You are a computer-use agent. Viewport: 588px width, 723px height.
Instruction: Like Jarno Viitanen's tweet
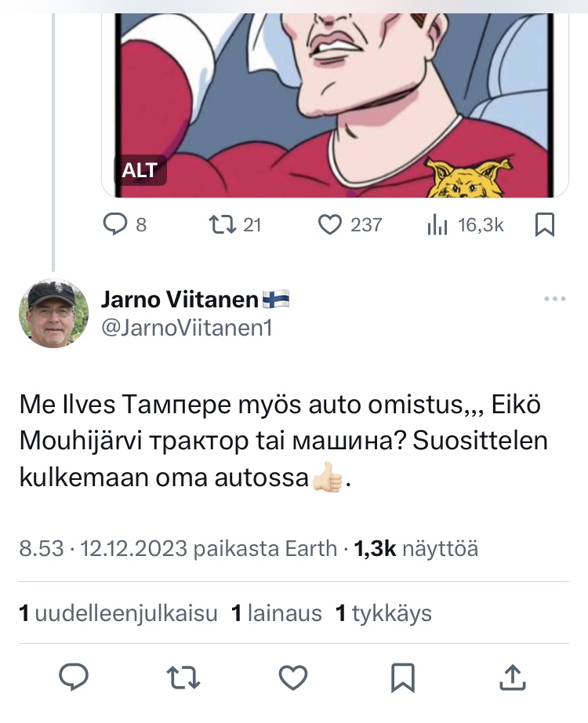[293, 676]
